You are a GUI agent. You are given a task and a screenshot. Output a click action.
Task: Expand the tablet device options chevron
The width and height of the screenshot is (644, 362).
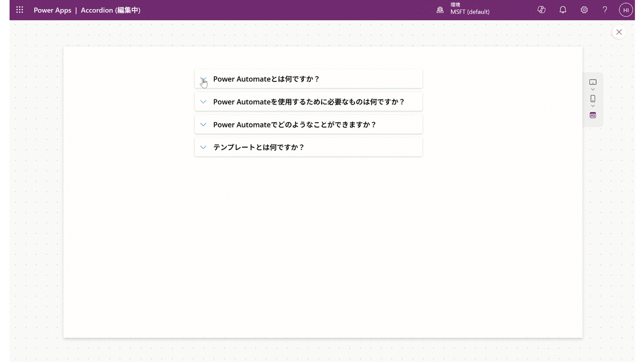pyautogui.click(x=593, y=90)
